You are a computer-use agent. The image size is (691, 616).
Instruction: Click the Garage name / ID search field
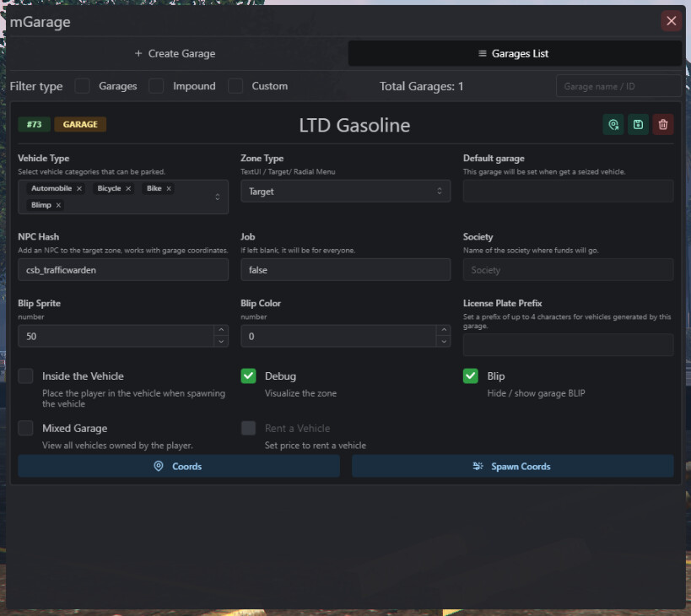[x=618, y=86]
